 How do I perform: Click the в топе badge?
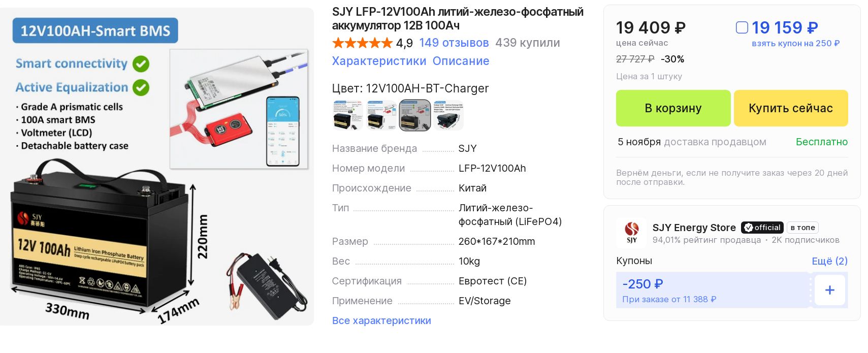coord(802,228)
